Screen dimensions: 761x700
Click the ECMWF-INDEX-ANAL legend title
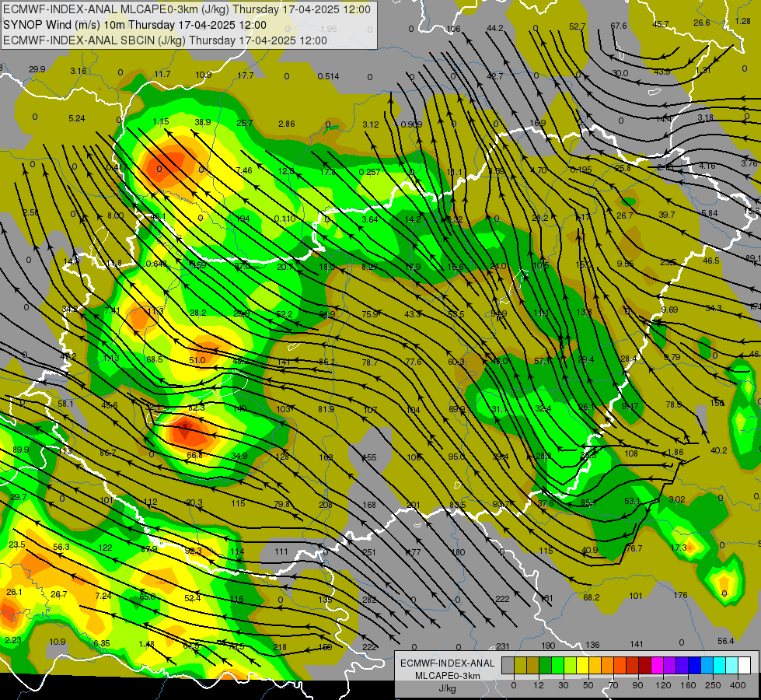click(447, 663)
